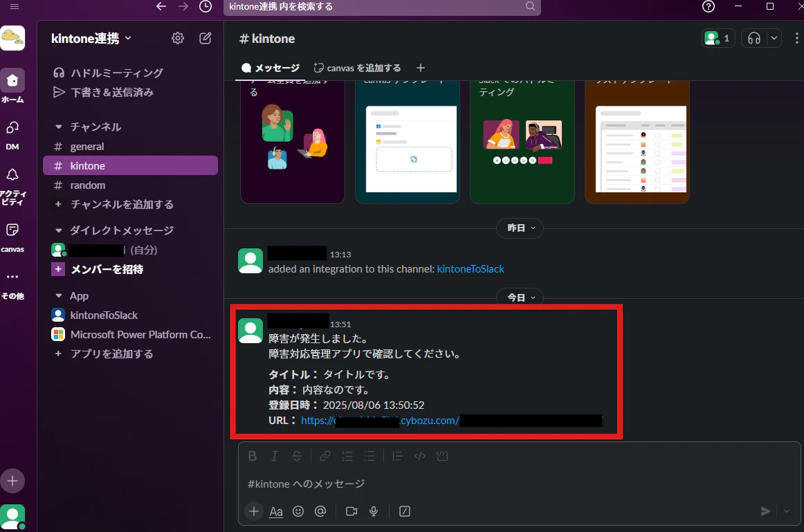Open workspace settings gear icon

(x=177, y=38)
